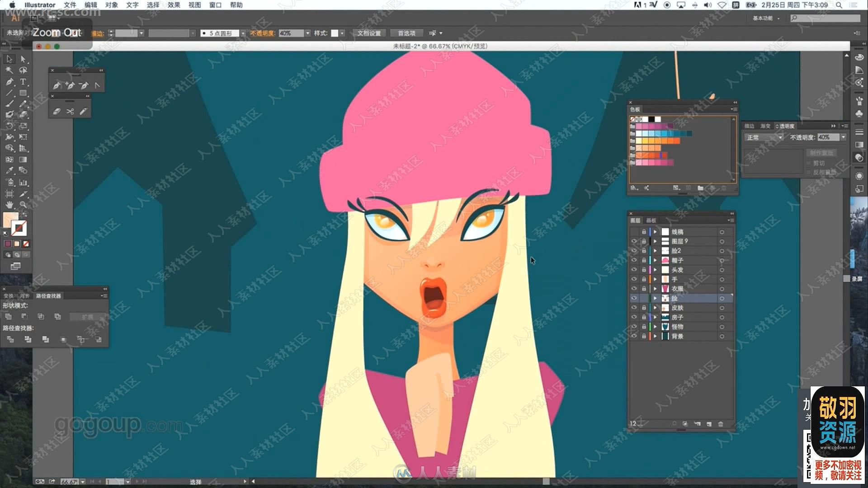Pick the Scissors tool in floating panel

coord(70,111)
